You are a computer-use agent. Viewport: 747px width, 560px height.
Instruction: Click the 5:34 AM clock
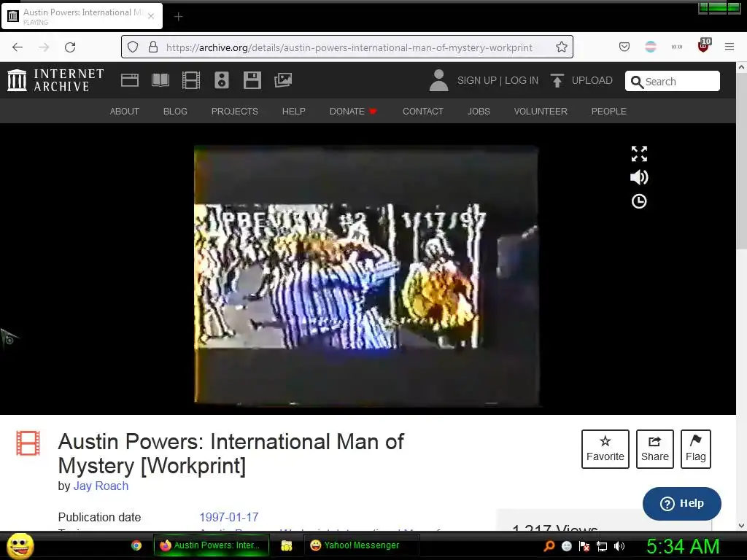coord(683,546)
